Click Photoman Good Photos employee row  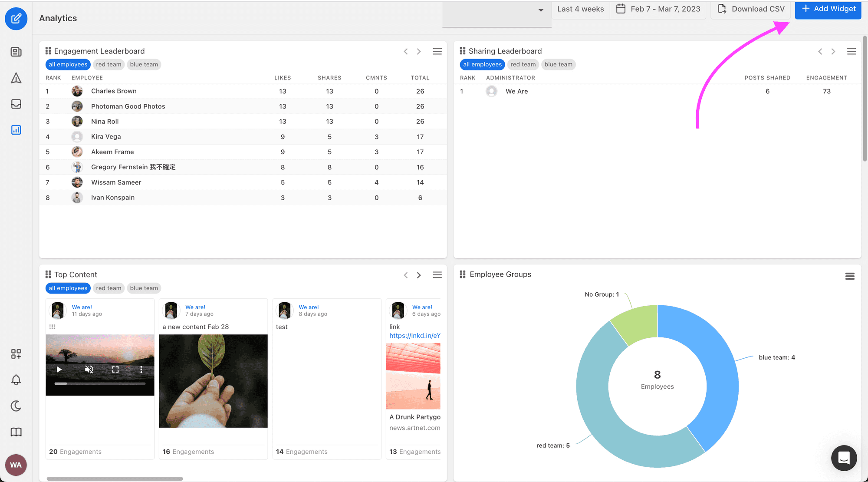pos(243,106)
